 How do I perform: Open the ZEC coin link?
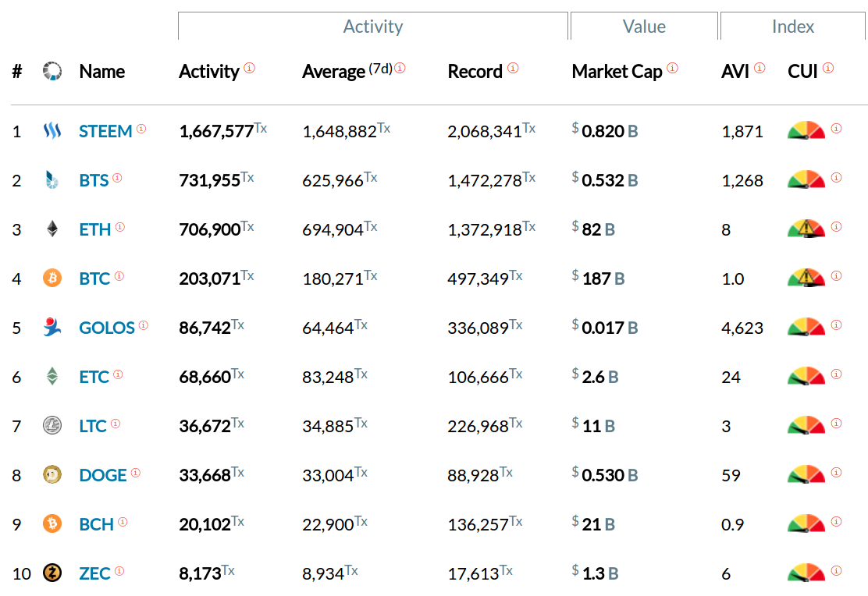pyautogui.click(x=94, y=573)
